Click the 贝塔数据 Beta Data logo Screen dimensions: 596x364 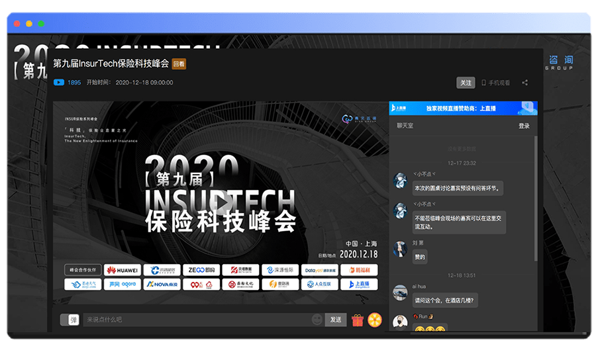point(240,270)
